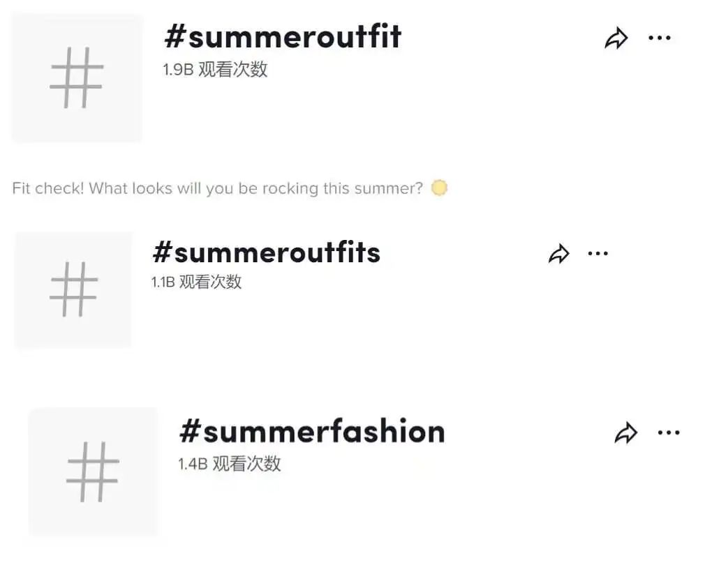The image size is (712, 588).
Task: Share the #summerfashion hashtag
Action: [625, 433]
